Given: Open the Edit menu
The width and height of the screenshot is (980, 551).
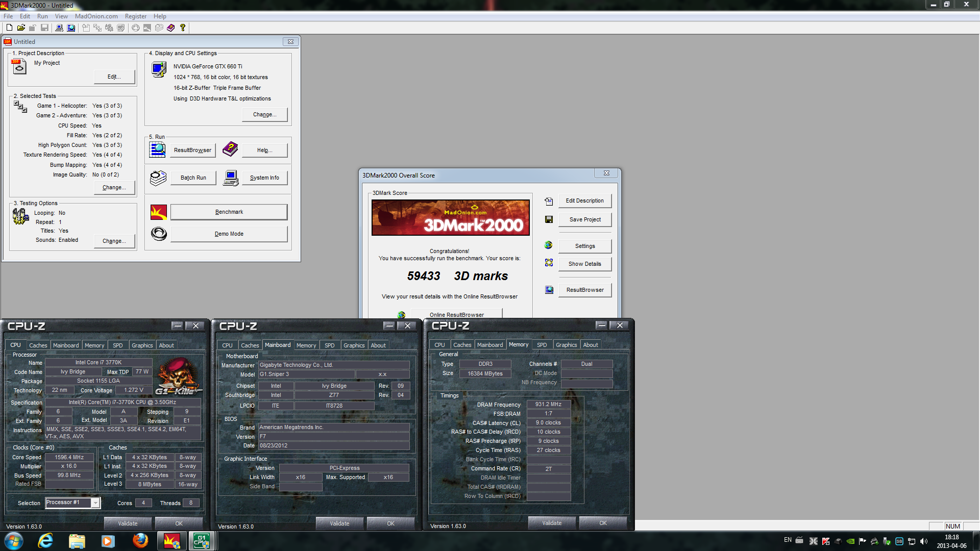Looking at the screenshot, I should 25,16.
